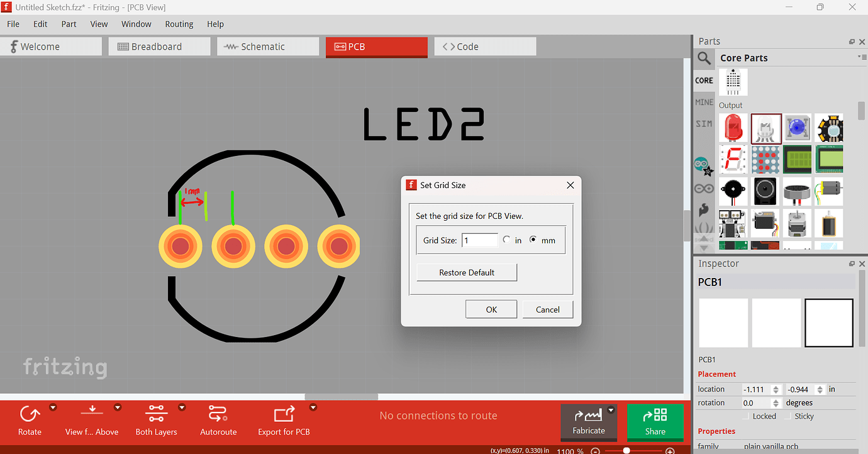Viewport: 868px width, 454px height.
Task: Open the parts search magnifier icon
Action: tap(704, 58)
